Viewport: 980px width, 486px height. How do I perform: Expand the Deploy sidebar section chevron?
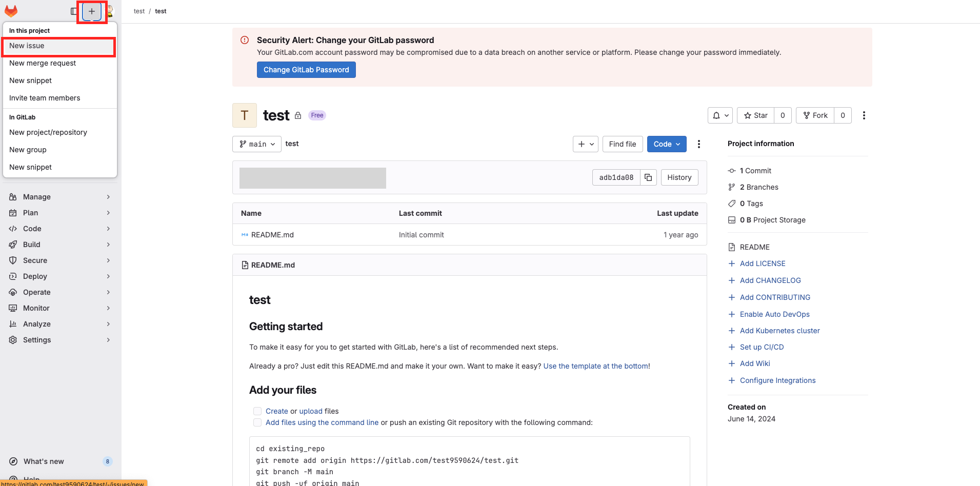point(108,276)
